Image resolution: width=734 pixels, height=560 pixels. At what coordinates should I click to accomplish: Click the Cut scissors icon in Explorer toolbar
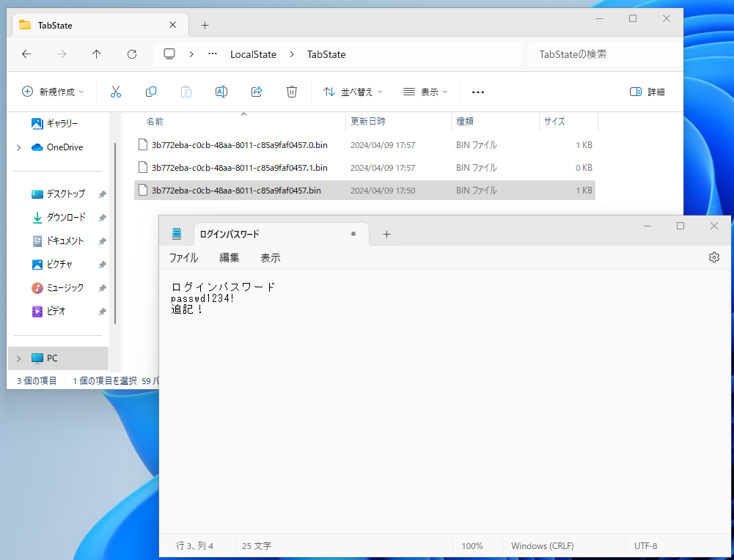click(116, 92)
